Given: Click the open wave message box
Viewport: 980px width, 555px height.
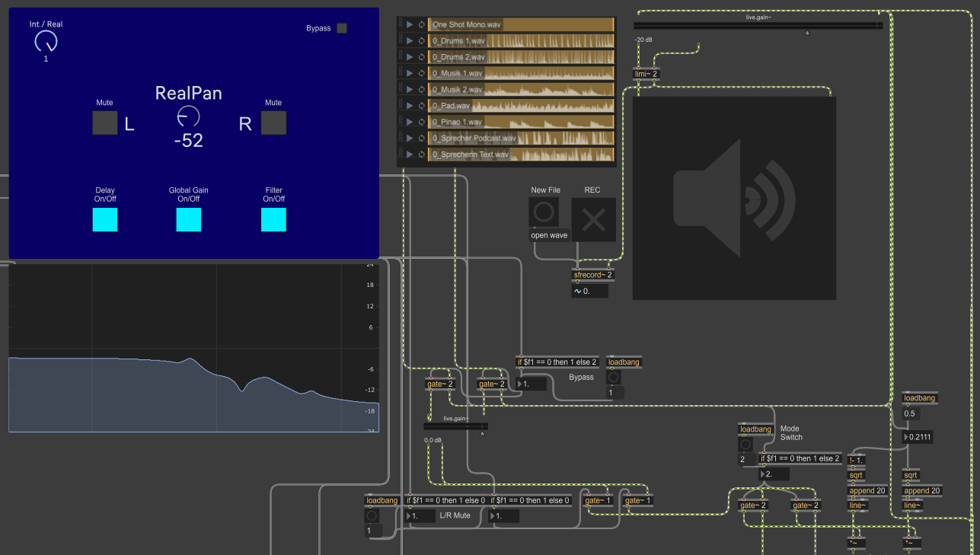Looking at the screenshot, I should (x=549, y=236).
